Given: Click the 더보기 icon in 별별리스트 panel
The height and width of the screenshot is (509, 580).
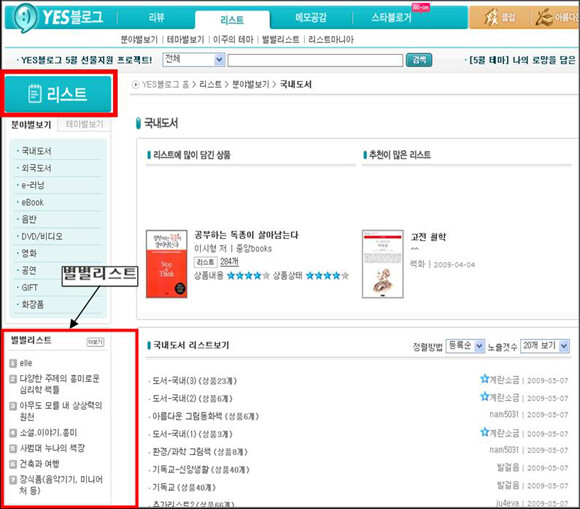Looking at the screenshot, I should (95, 342).
